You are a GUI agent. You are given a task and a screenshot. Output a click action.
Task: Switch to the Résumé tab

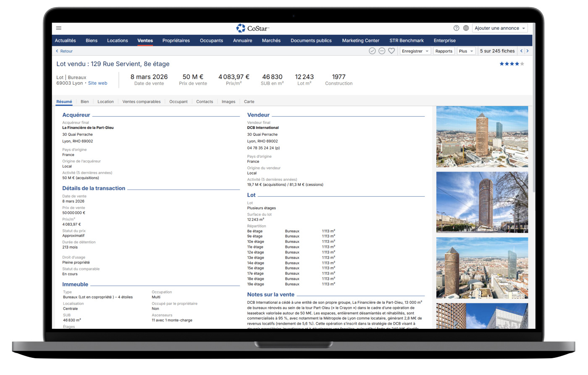click(x=64, y=102)
